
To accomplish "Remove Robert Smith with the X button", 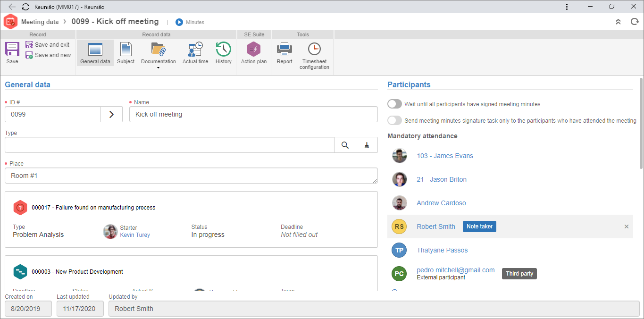I will [x=627, y=227].
